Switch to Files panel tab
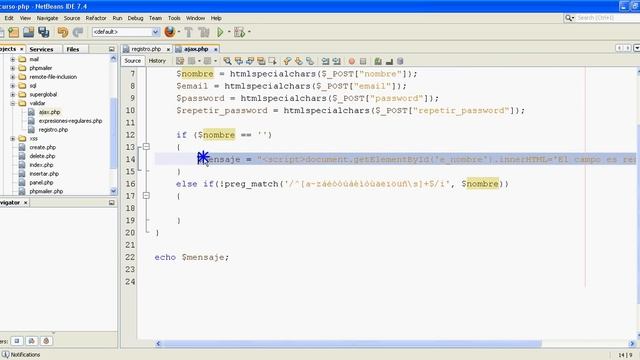 tap(73, 49)
